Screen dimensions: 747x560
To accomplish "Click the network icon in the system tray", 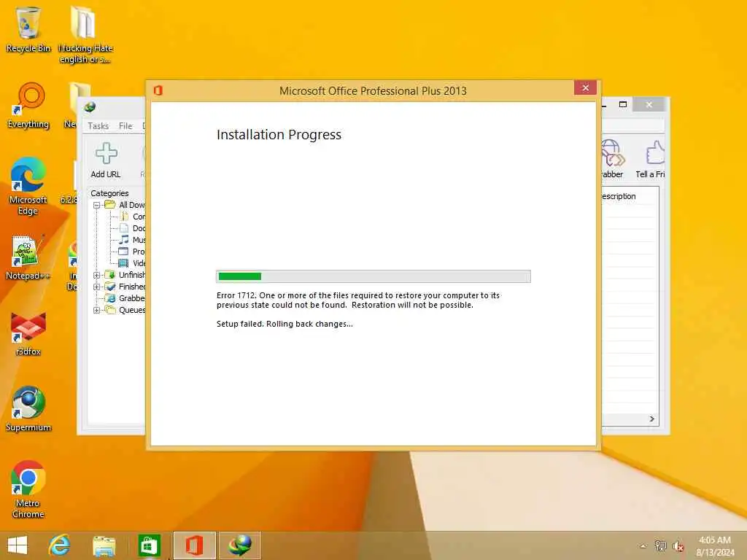I will [x=660, y=545].
